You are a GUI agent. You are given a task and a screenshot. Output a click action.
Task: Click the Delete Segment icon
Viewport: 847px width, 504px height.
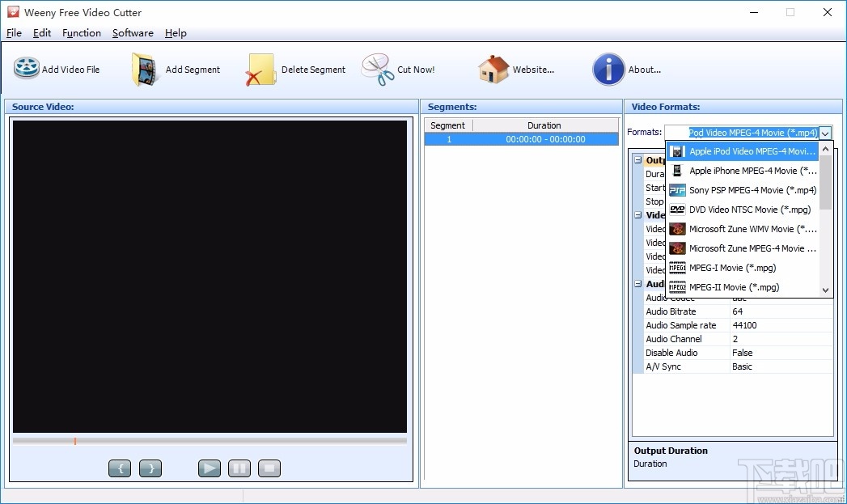pos(261,69)
